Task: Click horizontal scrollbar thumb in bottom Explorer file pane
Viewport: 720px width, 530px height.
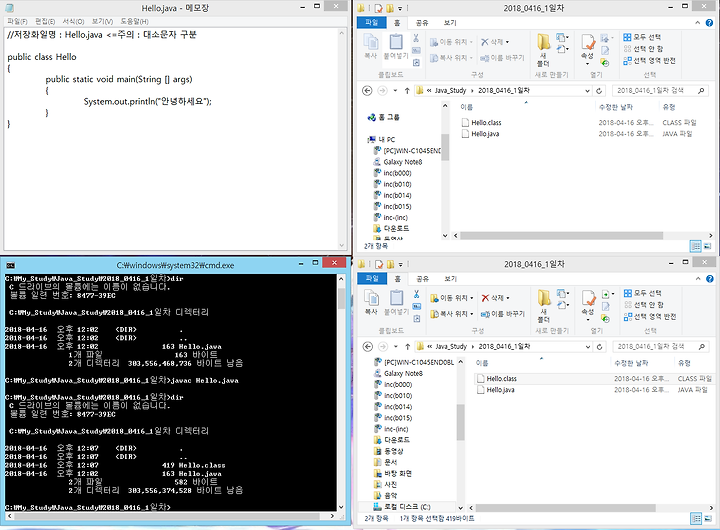Action: 565,508
